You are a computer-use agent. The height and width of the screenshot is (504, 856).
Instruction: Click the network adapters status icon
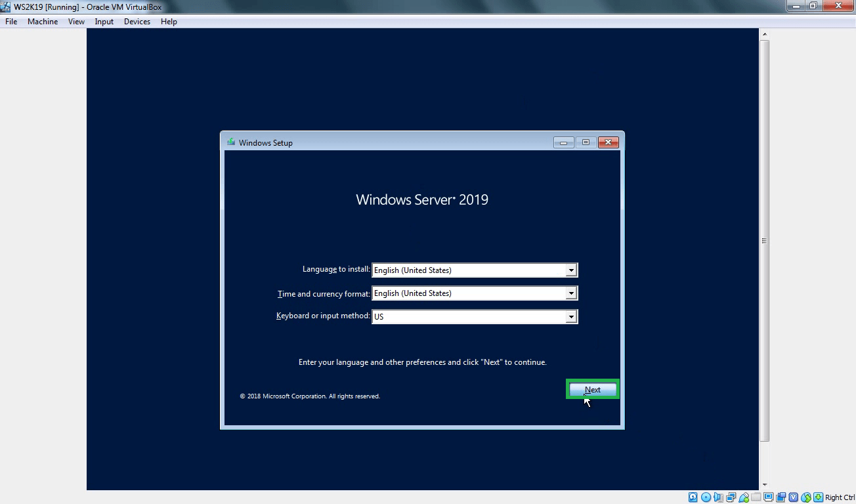[731, 497]
